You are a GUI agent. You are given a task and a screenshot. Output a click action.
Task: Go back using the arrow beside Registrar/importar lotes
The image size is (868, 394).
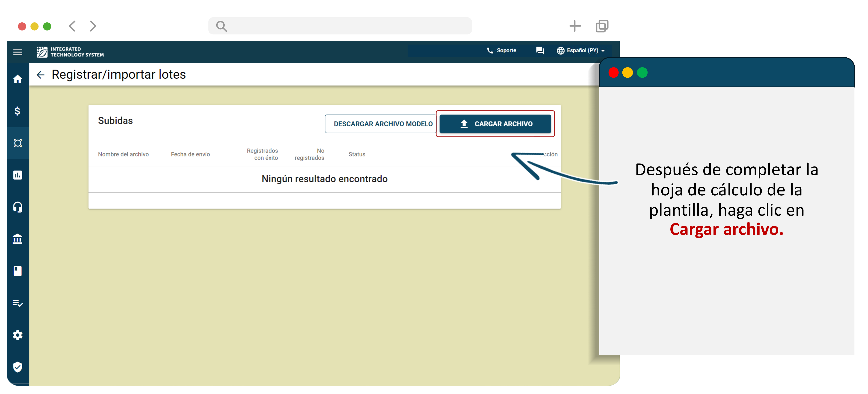coord(40,75)
